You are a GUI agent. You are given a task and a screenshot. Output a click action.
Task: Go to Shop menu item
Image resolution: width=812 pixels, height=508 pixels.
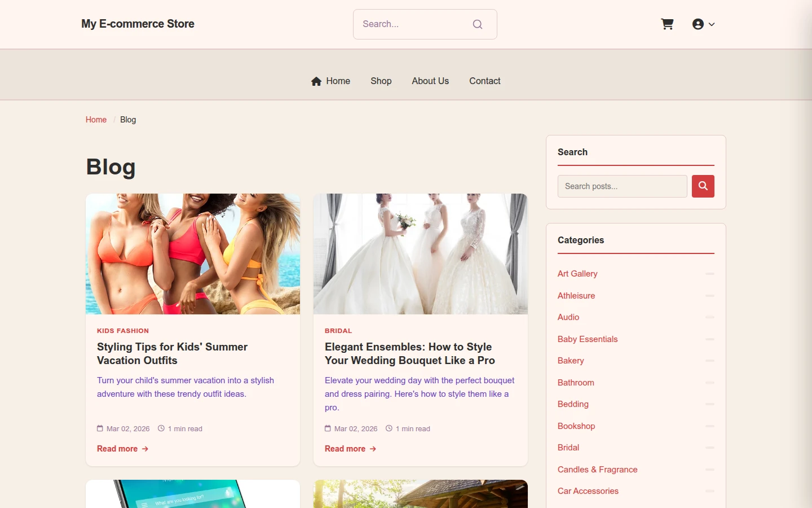point(381,81)
